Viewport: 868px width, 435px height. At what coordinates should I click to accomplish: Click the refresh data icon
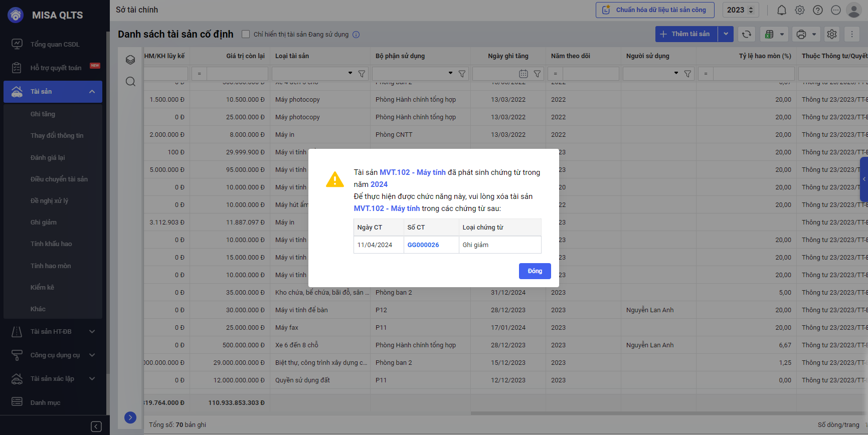point(746,34)
